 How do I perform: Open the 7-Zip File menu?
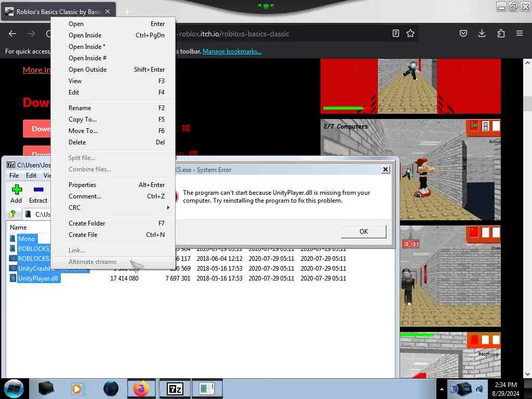coord(14,176)
